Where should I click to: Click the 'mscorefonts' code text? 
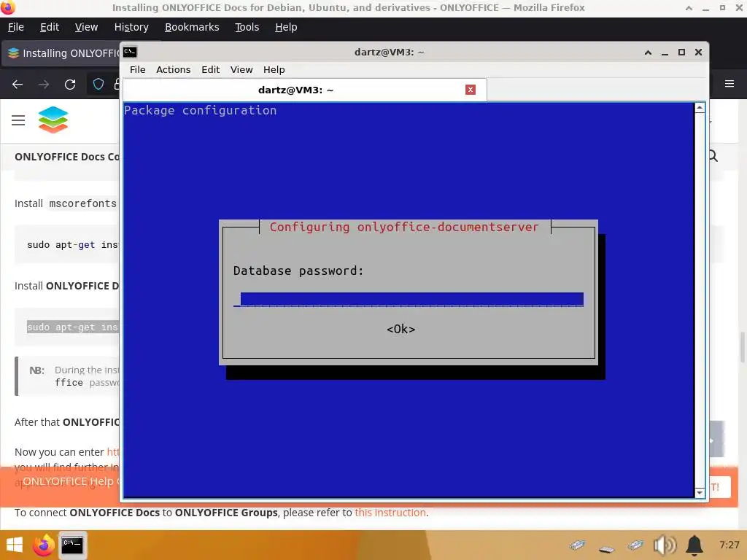point(83,203)
